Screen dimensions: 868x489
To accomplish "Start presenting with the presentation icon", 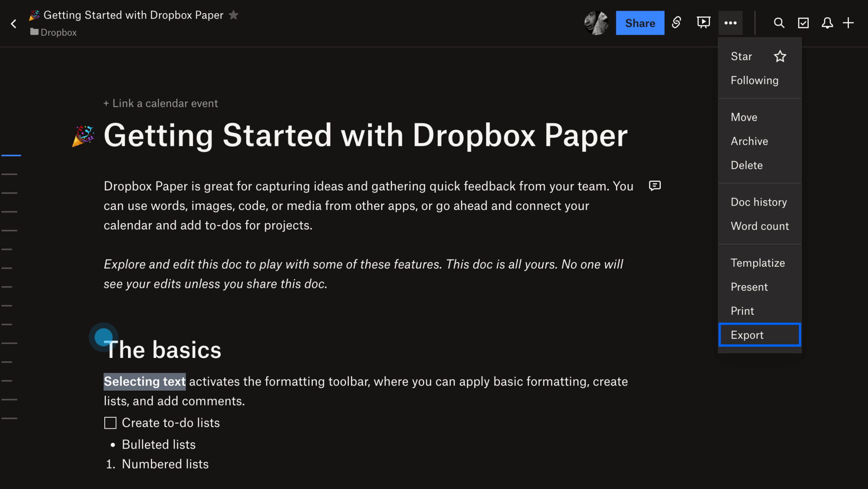I will tap(703, 23).
